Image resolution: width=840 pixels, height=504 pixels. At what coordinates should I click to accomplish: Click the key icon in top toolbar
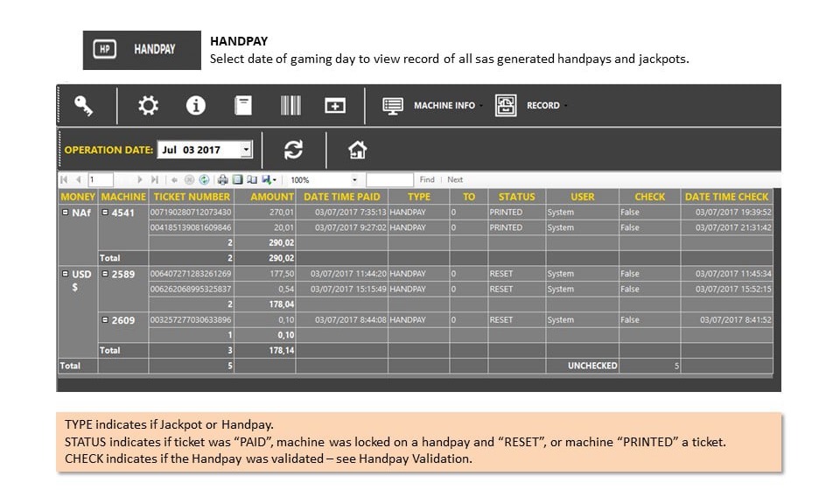tap(84, 106)
